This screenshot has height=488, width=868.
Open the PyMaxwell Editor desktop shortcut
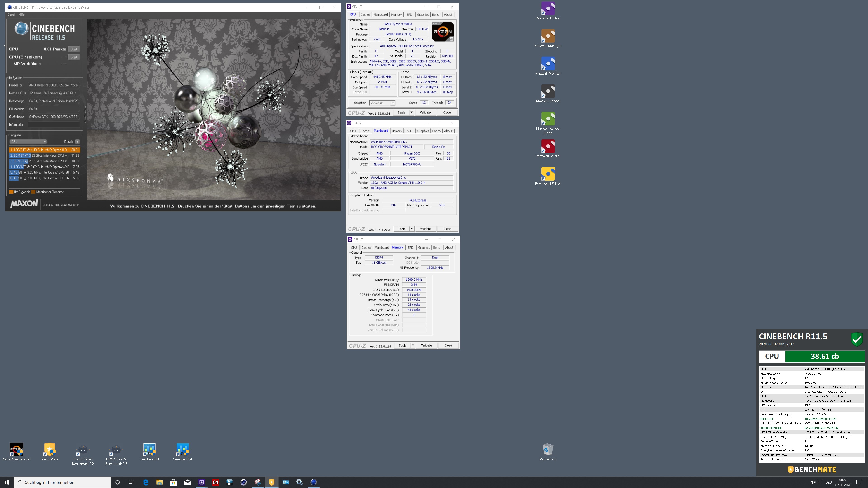[548, 176]
